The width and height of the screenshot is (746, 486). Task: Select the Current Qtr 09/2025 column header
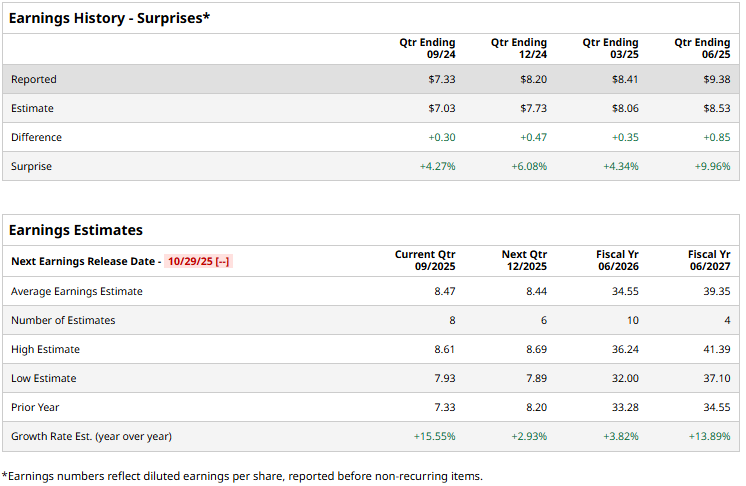click(425, 260)
